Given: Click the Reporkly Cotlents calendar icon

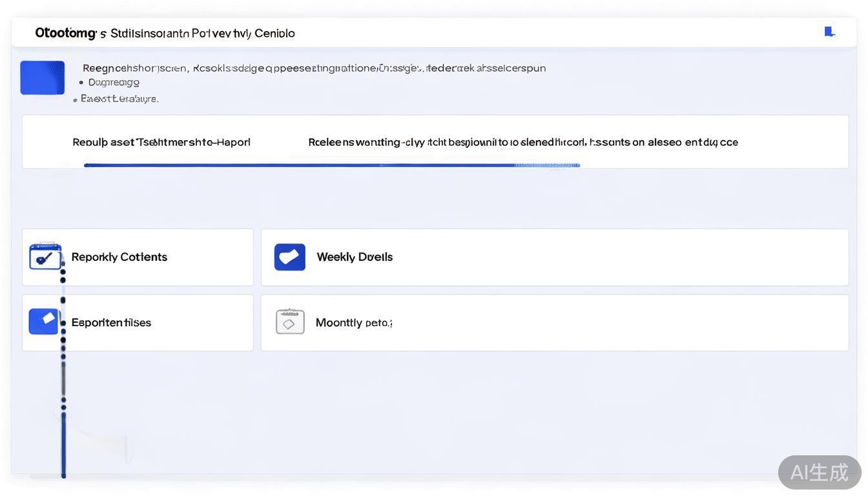Looking at the screenshot, I should coord(45,256).
